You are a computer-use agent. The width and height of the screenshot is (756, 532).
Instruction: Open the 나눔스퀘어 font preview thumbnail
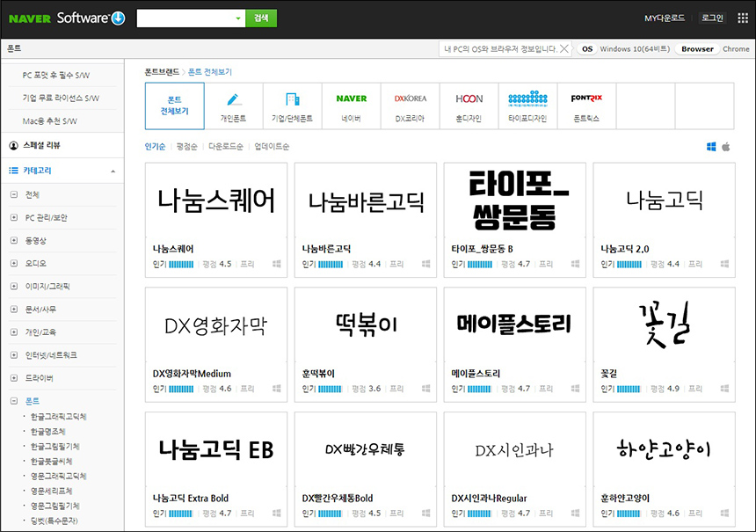216,200
